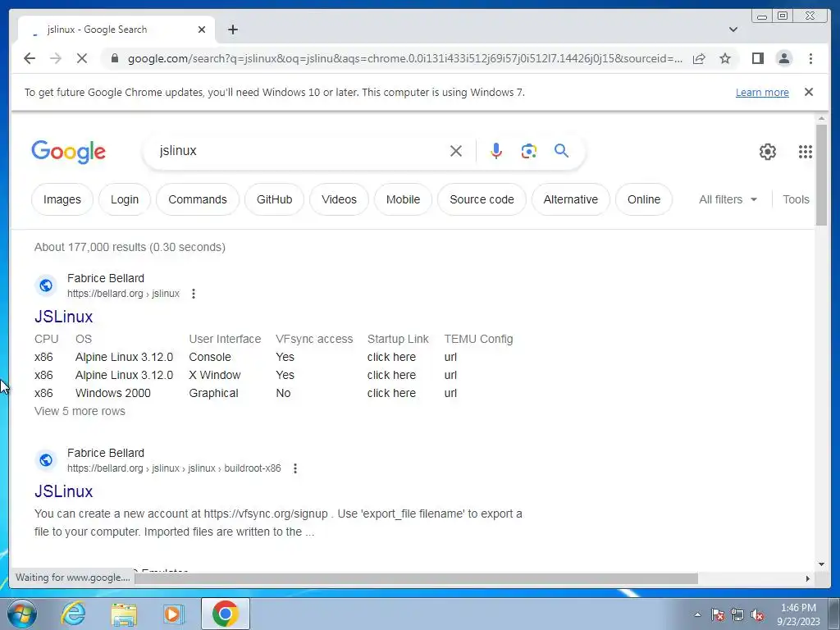Select the Mobile filter chip
Screen dimensions: 840x630
point(403,199)
